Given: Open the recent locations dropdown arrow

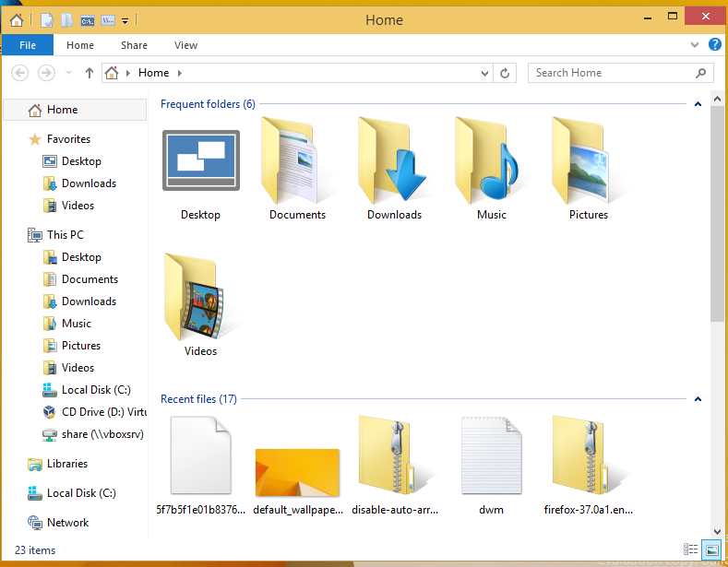Looking at the screenshot, I should pyautogui.click(x=68, y=73).
